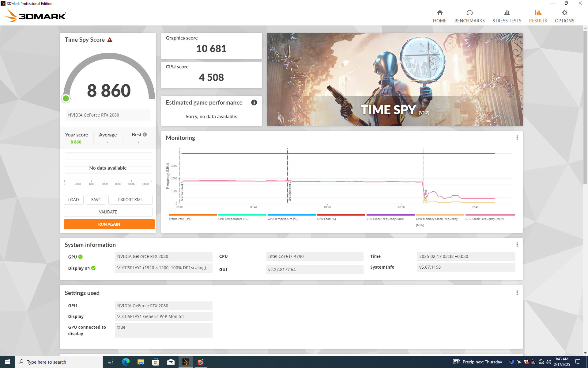The width and height of the screenshot is (588, 368).
Task: Open the System information three-dot menu
Action: [x=517, y=244]
